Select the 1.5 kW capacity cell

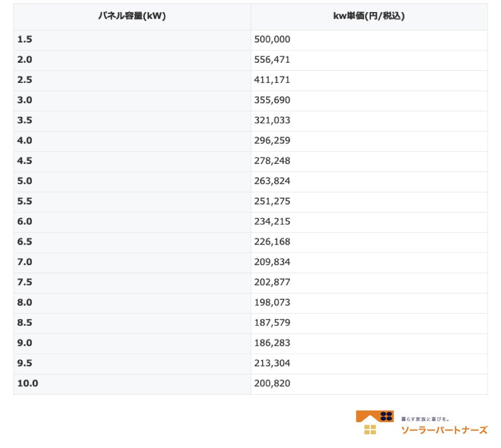(x=25, y=40)
